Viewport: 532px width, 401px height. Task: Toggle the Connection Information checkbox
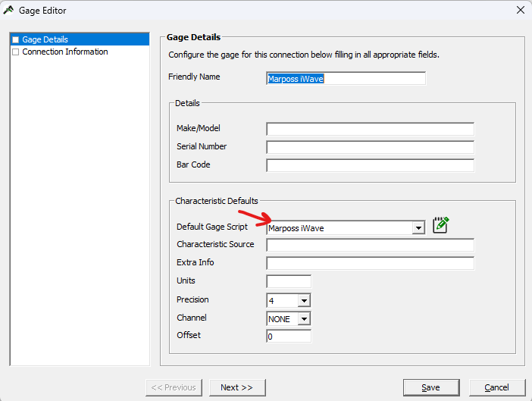[16, 52]
